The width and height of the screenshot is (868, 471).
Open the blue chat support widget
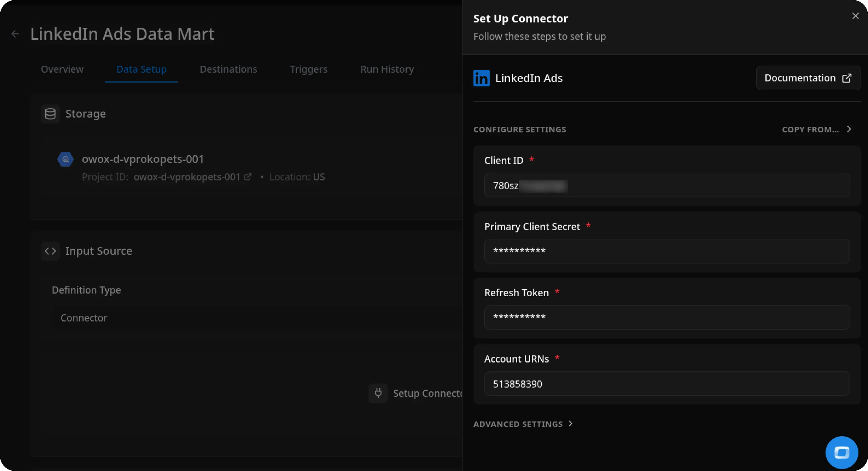click(x=841, y=452)
